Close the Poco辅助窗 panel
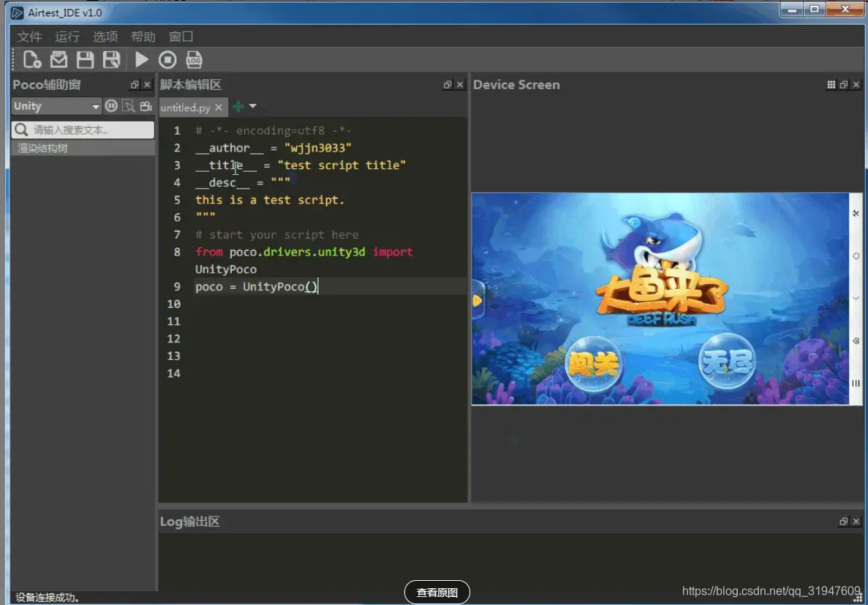The image size is (868, 605). point(147,85)
